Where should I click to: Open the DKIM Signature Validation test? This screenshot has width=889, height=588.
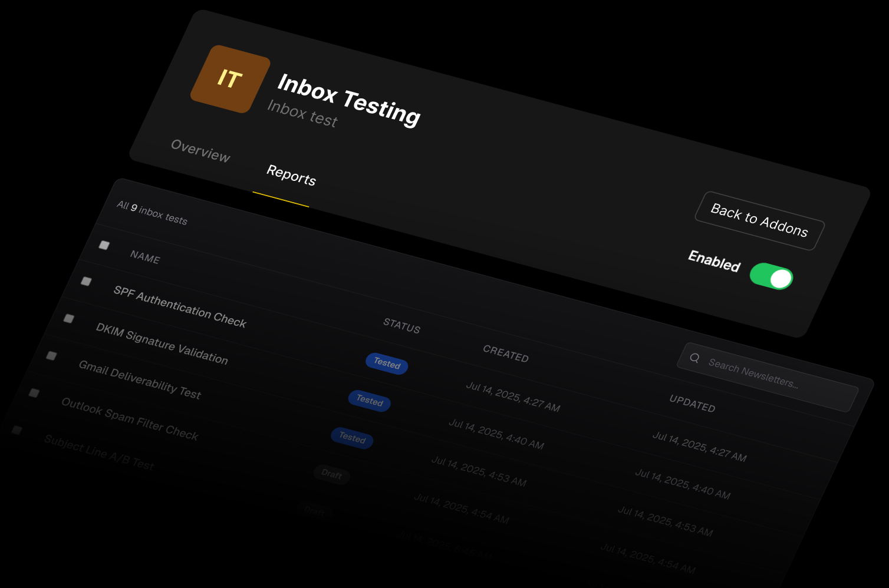coord(162,344)
